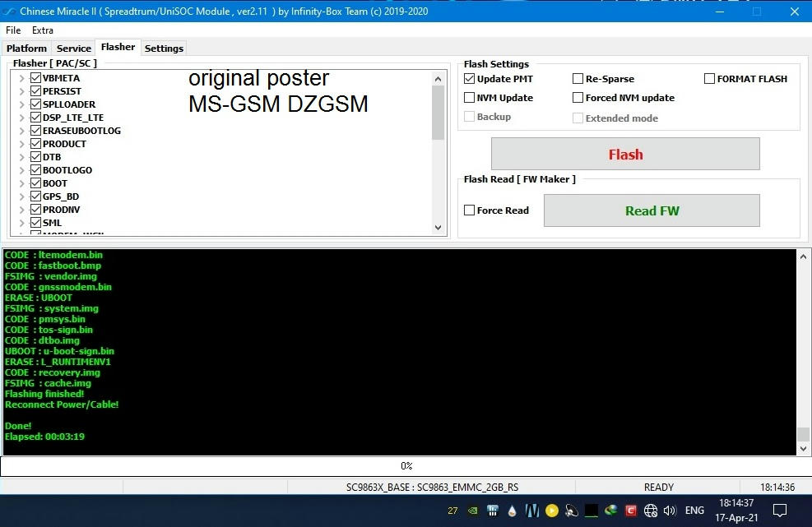Click the 'CODE : recovery.img' log line
The image size is (812, 527).
(x=53, y=372)
